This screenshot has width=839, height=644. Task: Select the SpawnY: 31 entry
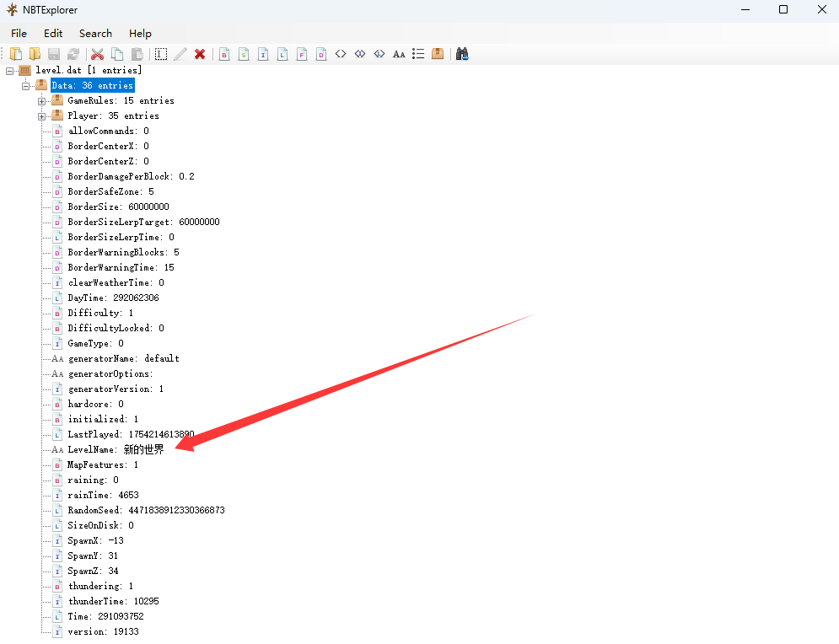pyautogui.click(x=93, y=555)
